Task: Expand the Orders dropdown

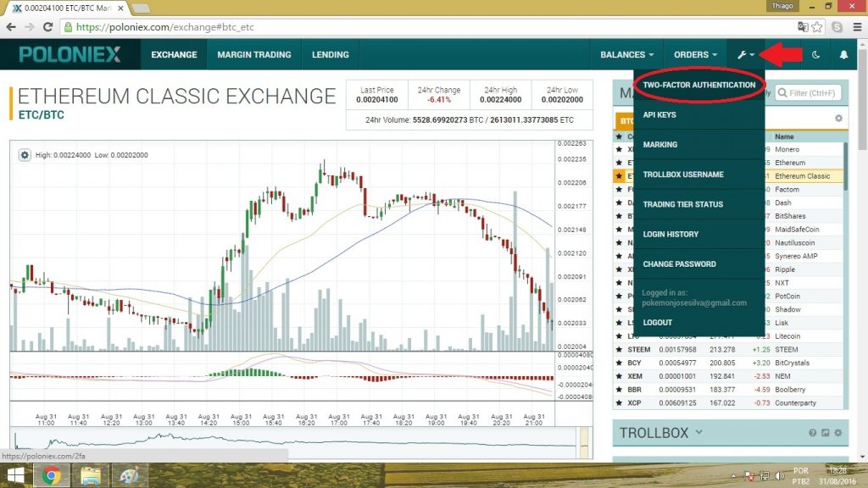Action: click(695, 55)
